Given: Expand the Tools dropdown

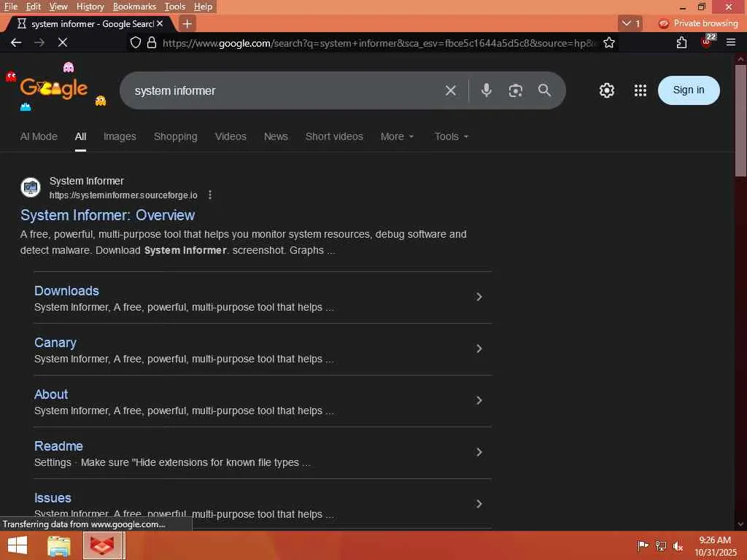Looking at the screenshot, I should (452, 136).
